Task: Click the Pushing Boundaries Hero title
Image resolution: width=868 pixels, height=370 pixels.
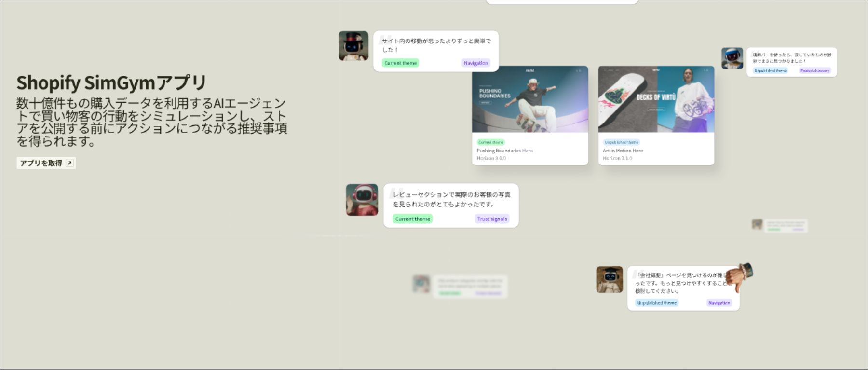Action: [504, 151]
